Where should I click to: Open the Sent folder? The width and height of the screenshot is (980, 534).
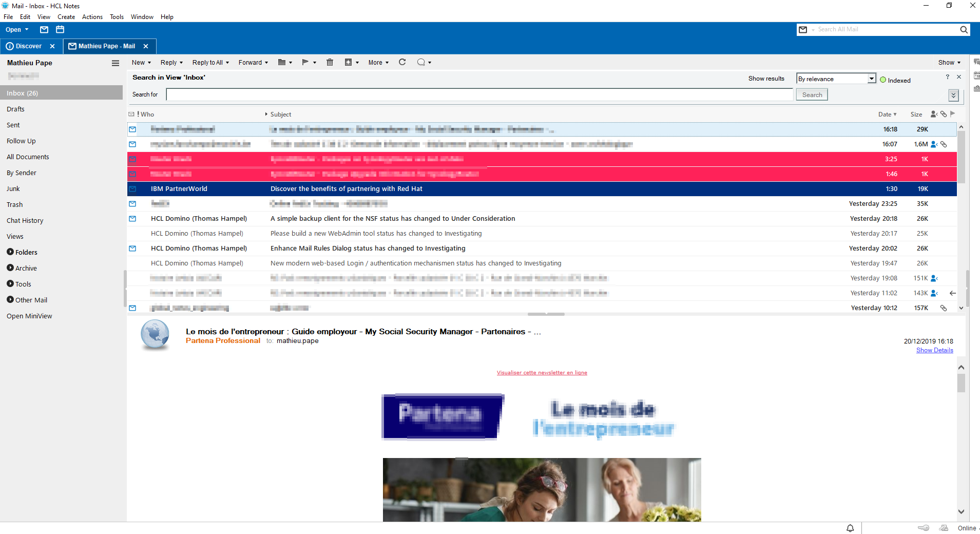click(13, 125)
